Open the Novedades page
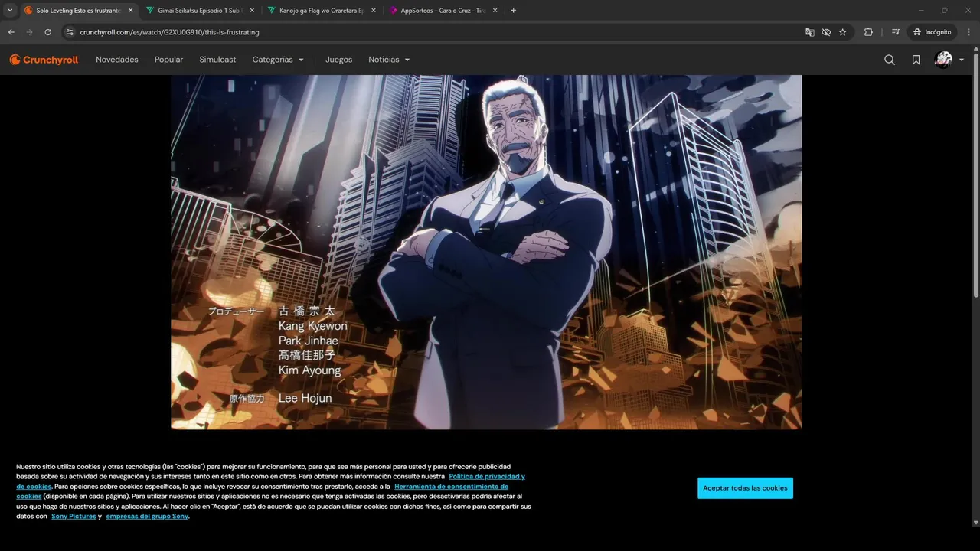Viewport: 980px width, 551px height. tap(117, 60)
